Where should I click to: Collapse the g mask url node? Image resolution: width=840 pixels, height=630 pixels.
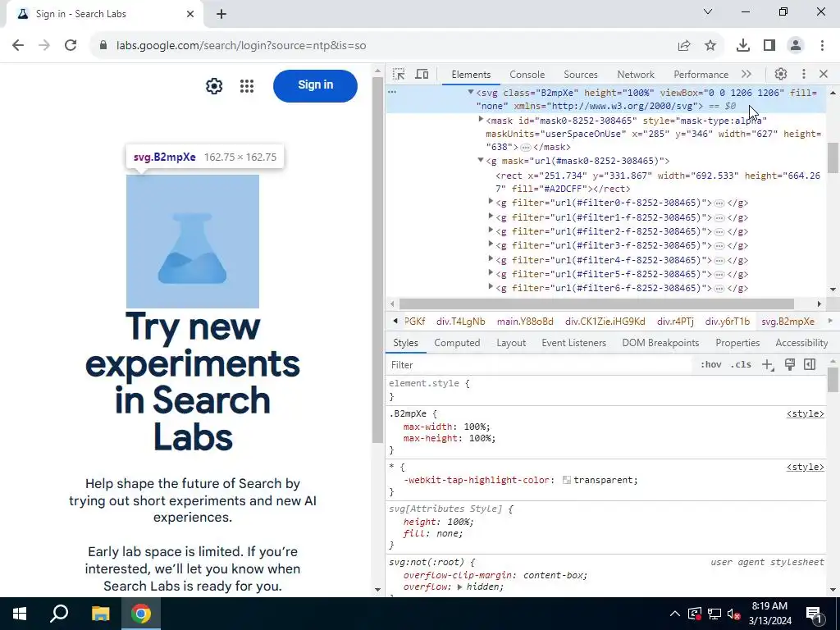[481, 160]
